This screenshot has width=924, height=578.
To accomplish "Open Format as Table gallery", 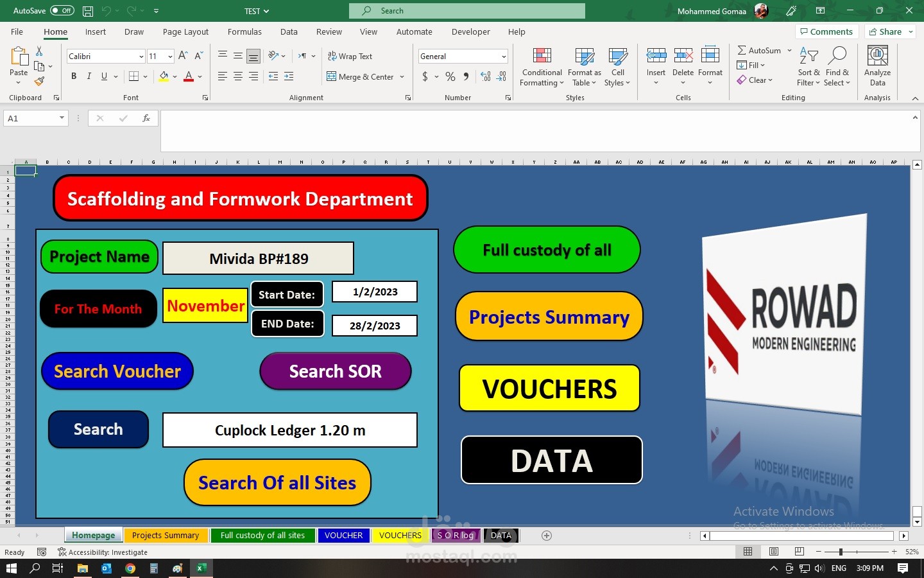I will [584, 66].
